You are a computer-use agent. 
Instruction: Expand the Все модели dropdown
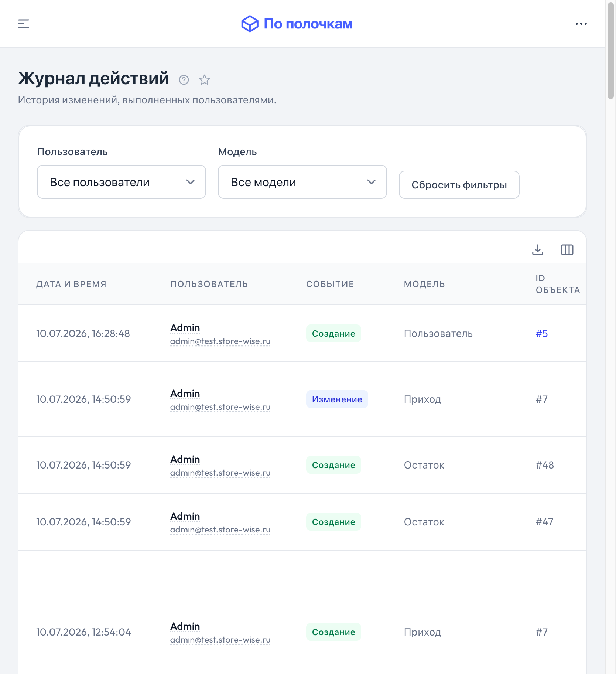(x=302, y=182)
